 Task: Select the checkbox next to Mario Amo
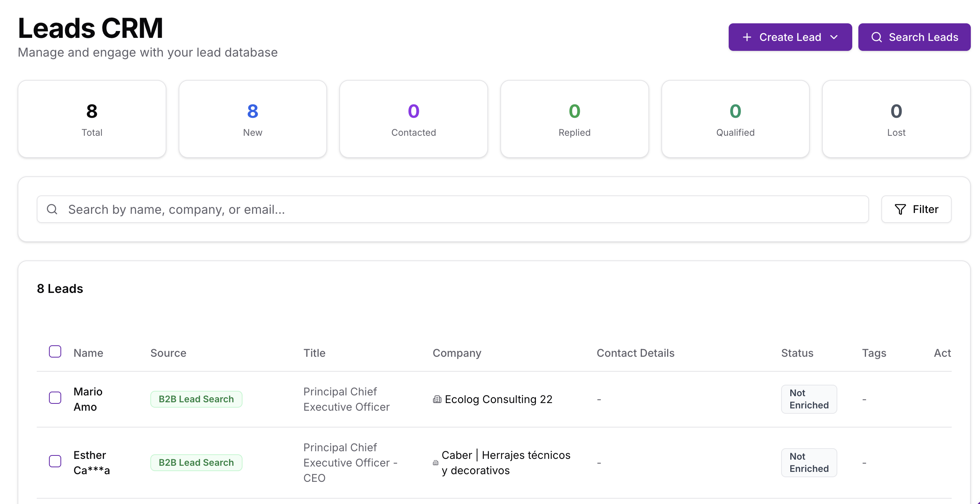click(55, 398)
